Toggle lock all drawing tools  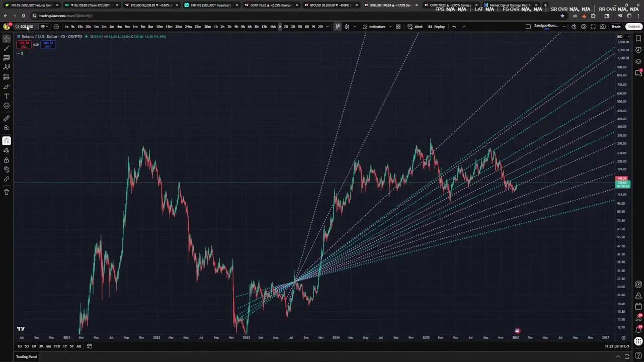7,160
